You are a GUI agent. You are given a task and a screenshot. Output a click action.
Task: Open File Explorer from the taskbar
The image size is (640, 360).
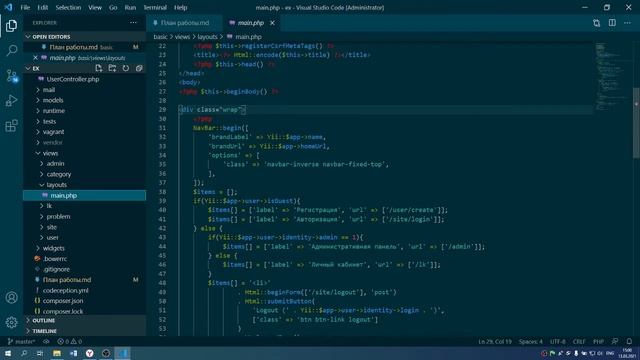click(x=57, y=353)
